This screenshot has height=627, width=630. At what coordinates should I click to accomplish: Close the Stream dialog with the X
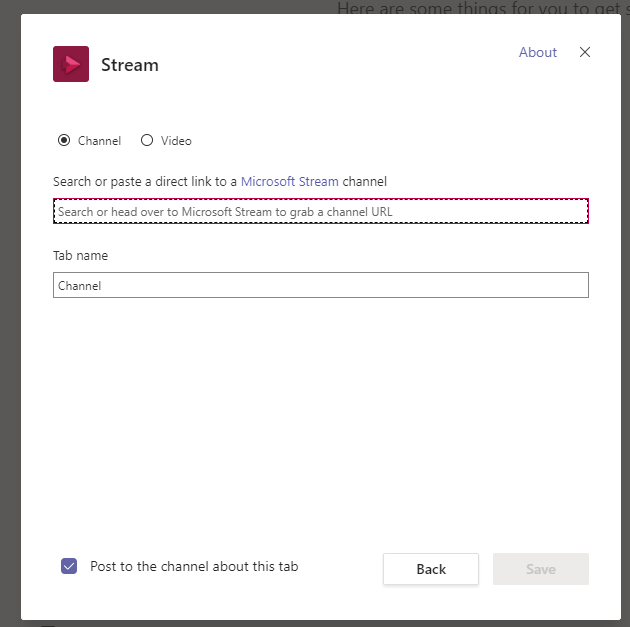585,52
